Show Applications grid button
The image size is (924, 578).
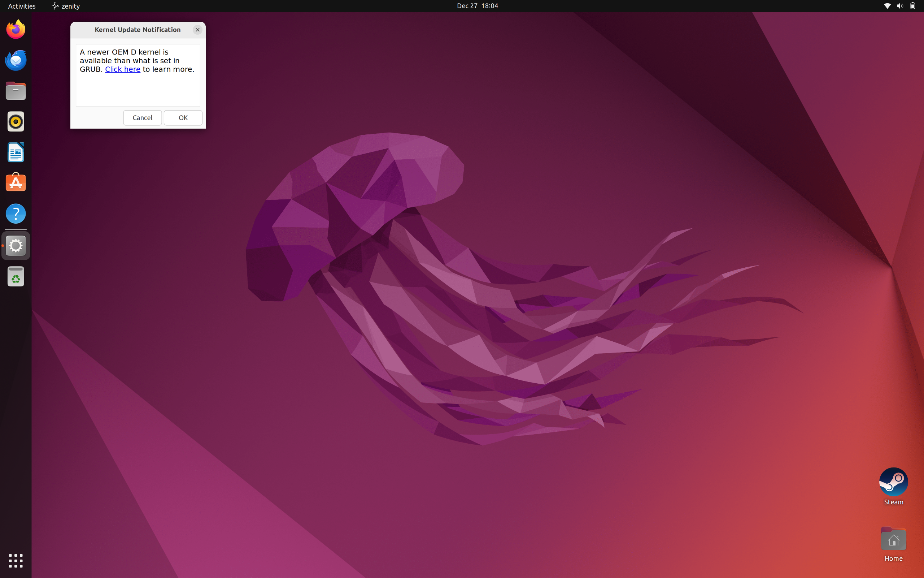(16, 560)
